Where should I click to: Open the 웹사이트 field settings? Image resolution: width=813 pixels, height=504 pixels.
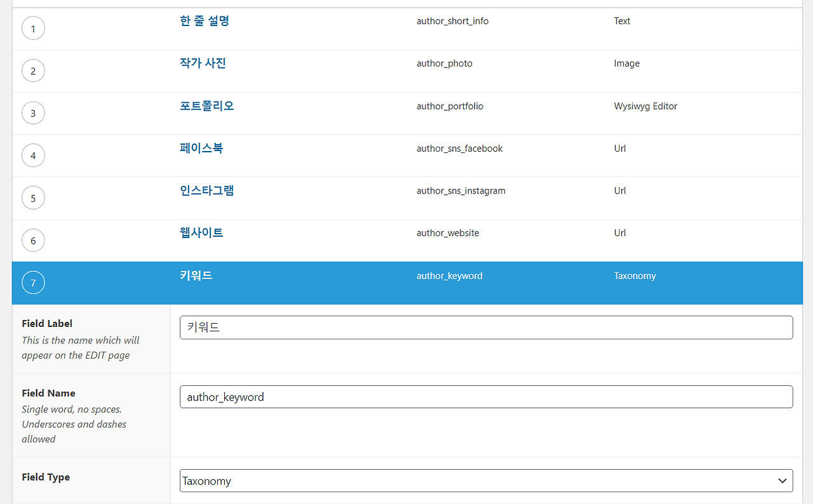(x=201, y=233)
